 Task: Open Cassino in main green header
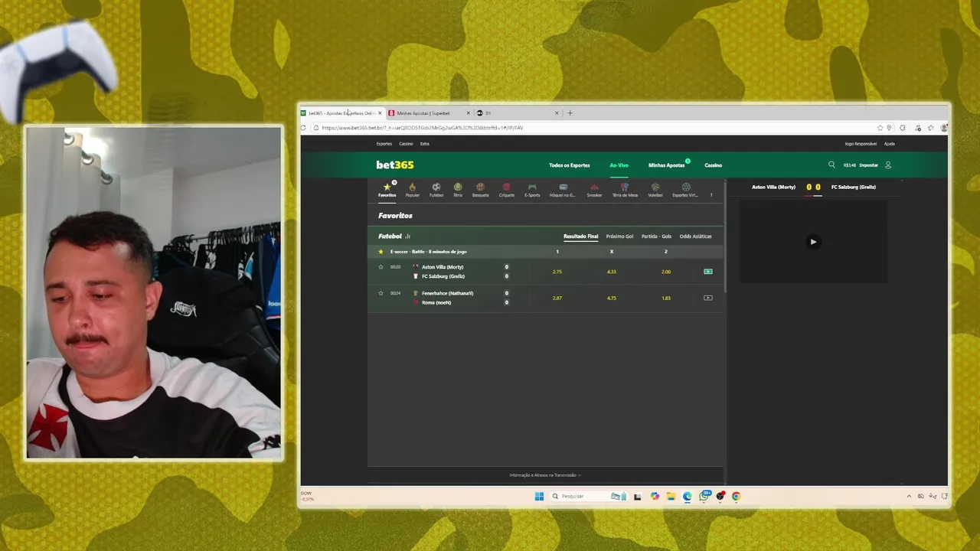coord(713,165)
